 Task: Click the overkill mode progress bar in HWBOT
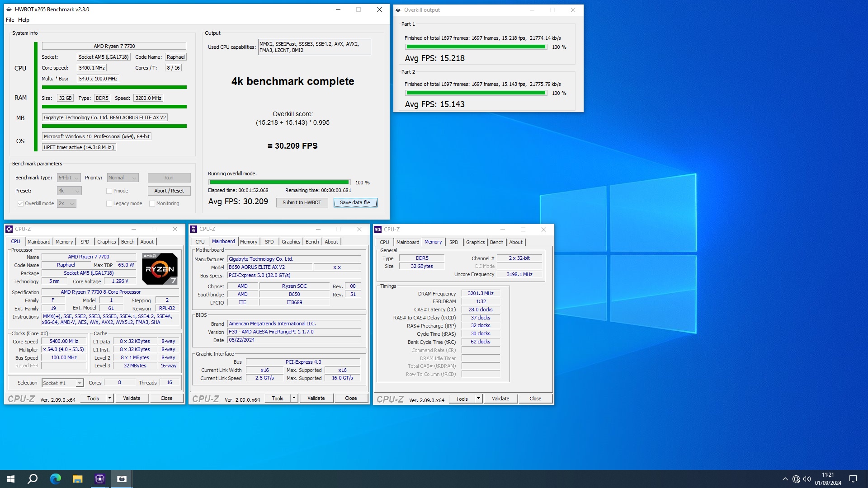tap(279, 183)
